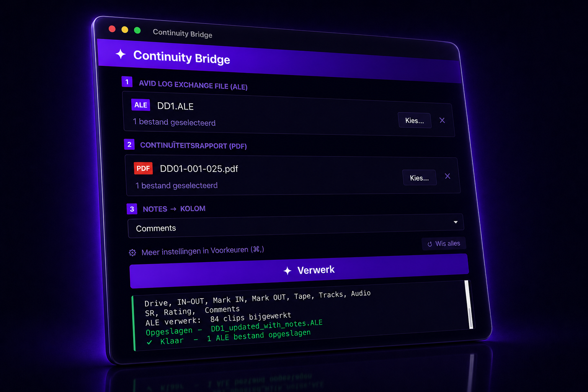Click log line starting 'Drive, IN-OUT, Mark IN'
The width and height of the screenshot is (588, 392).
pyautogui.click(x=257, y=298)
